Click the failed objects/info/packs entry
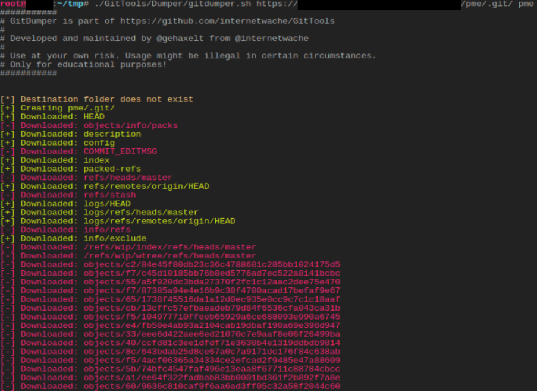The height and width of the screenshot is (392, 537). click(130, 125)
